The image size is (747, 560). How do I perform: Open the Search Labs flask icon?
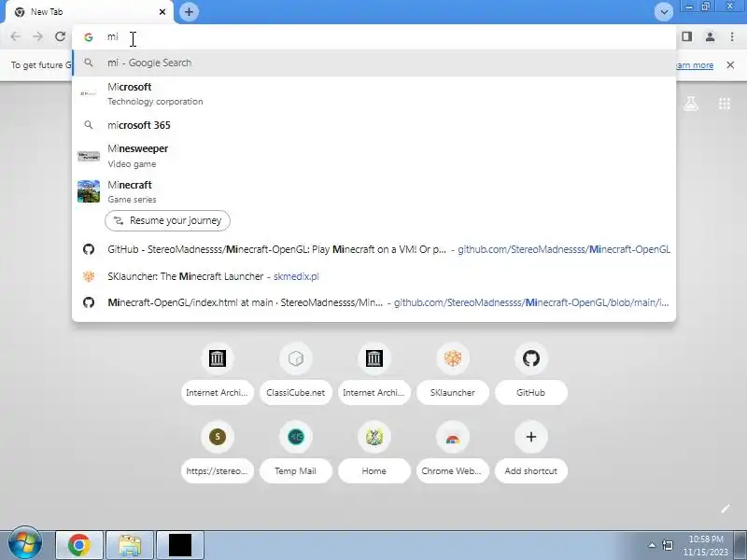point(691,104)
